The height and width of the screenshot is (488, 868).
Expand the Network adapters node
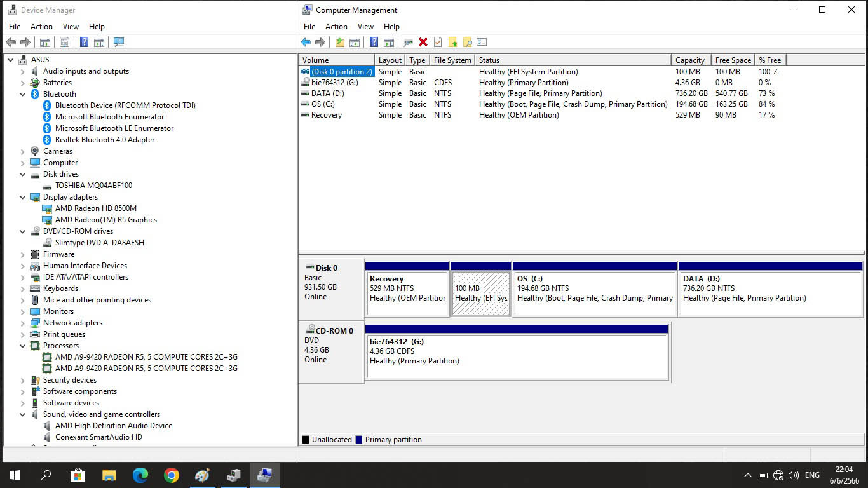pyautogui.click(x=23, y=323)
